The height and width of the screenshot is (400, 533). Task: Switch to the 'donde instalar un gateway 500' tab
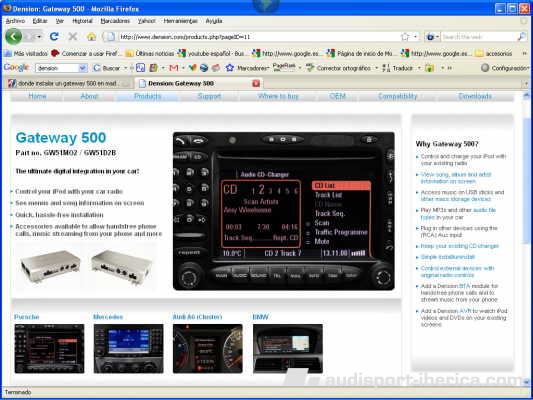tap(67, 83)
